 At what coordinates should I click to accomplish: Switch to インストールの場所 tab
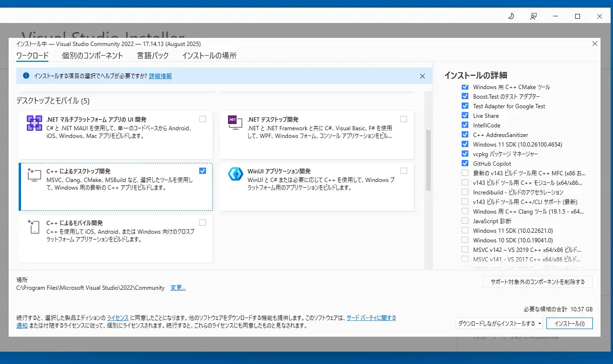(x=209, y=56)
